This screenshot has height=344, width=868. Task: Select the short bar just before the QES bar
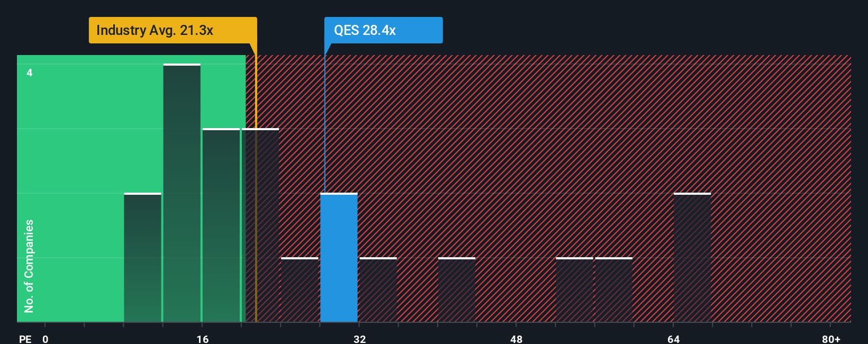click(300, 289)
